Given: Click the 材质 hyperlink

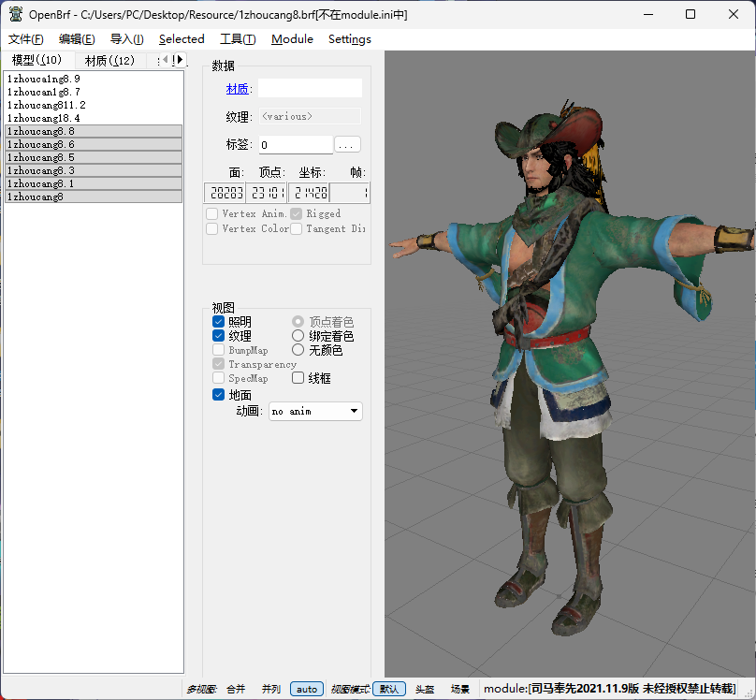Looking at the screenshot, I should coord(238,89).
